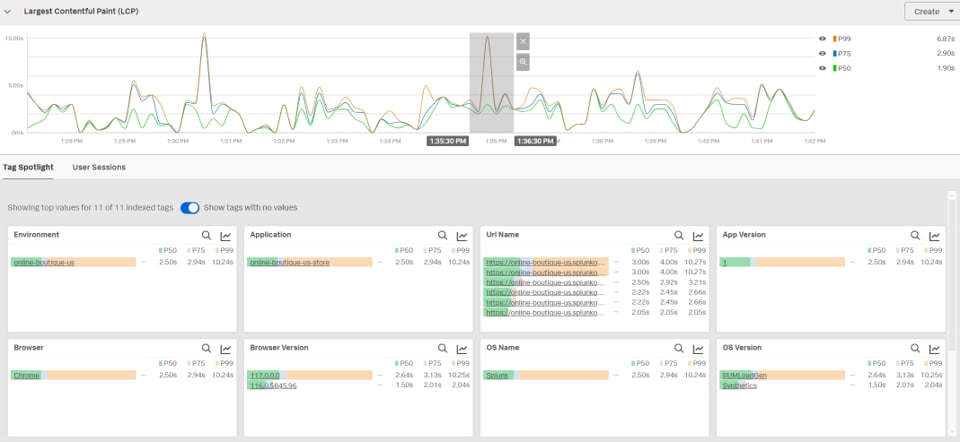Dismiss the chart time selection with X

click(x=523, y=41)
